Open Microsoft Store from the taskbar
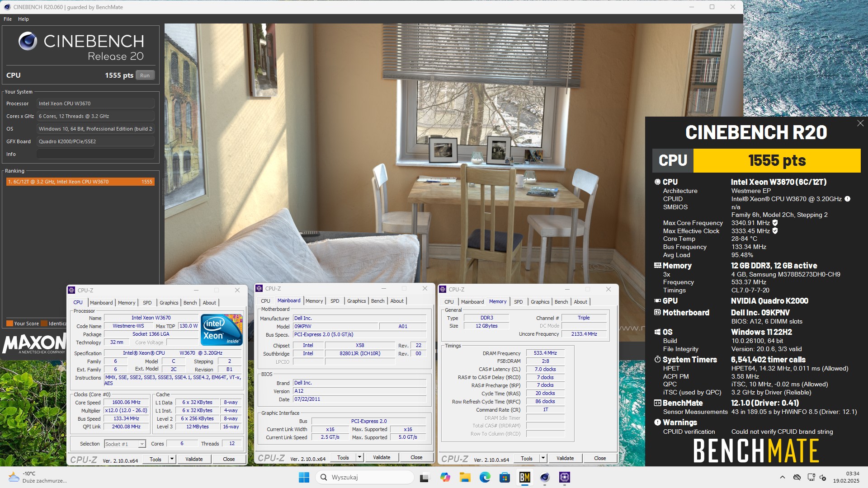This screenshot has height=488, width=868. click(505, 477)
